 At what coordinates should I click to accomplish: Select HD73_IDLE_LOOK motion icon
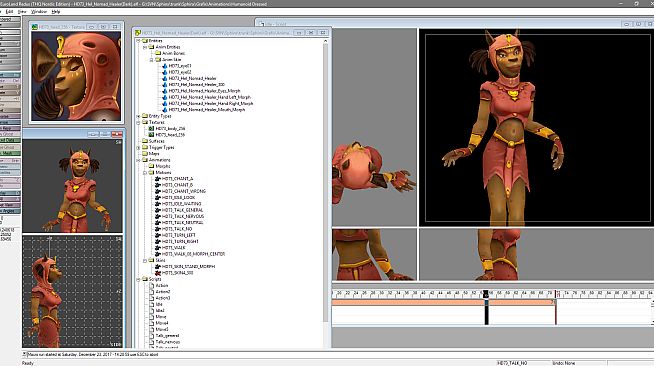coord(158,198)
